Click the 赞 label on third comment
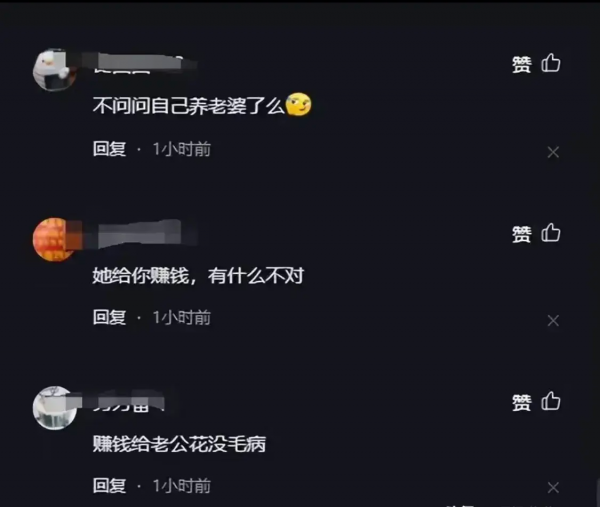Screen dimensions: 600x507 coord(522,403)
